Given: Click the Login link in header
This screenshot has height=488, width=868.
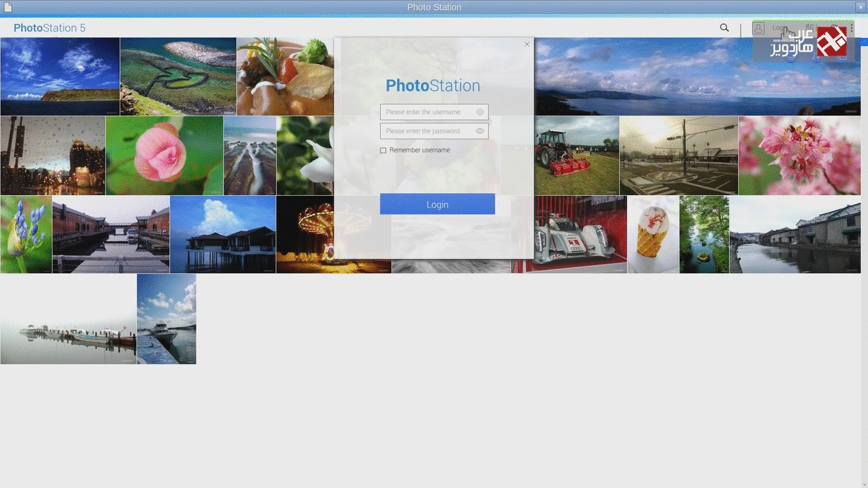Looking at the screenshot, I should tap(780, 28).
